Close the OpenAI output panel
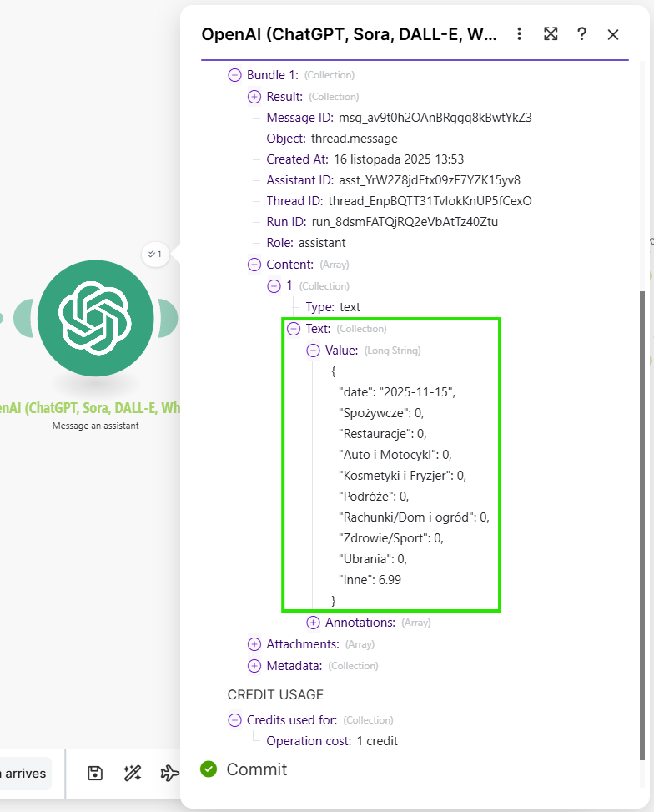Viewport: 654px width, 812px height. 613,35
